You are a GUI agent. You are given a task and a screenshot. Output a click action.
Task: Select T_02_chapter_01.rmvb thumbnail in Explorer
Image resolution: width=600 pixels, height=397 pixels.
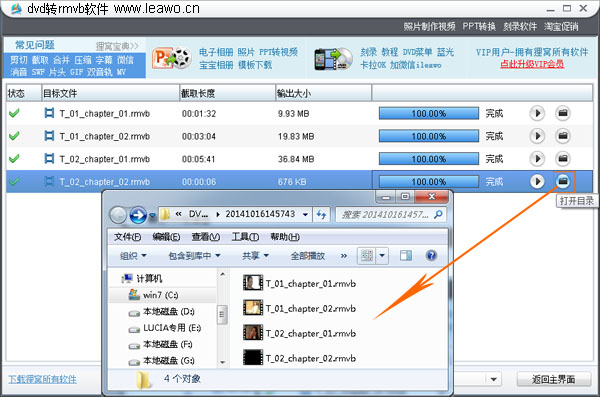253,333
